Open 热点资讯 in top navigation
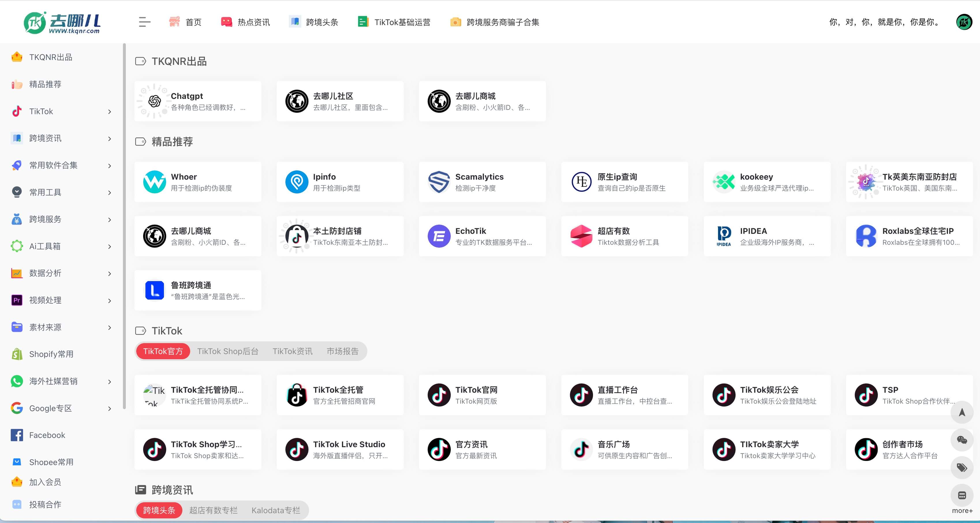 (245, 22)
